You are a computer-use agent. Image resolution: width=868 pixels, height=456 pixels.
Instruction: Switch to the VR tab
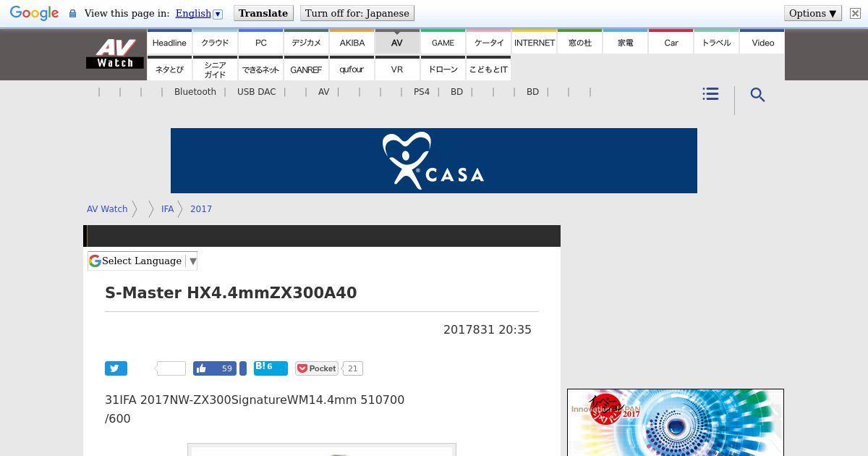pos(397,69)
